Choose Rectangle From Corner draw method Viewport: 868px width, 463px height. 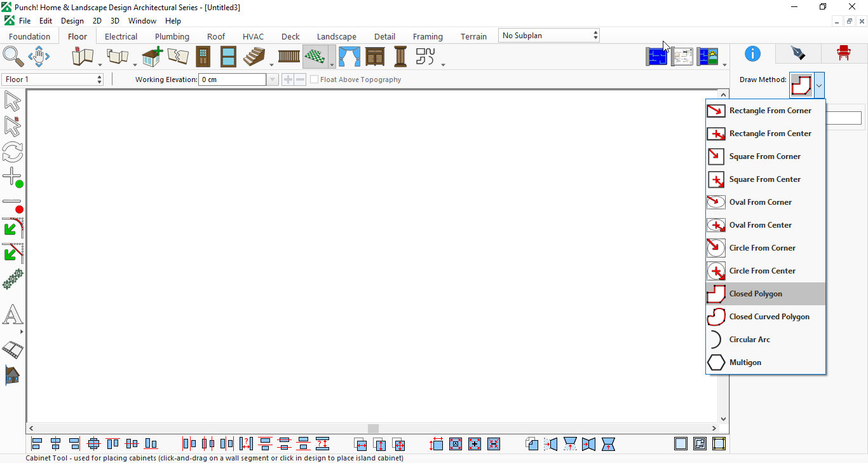[x=766, y=111]
